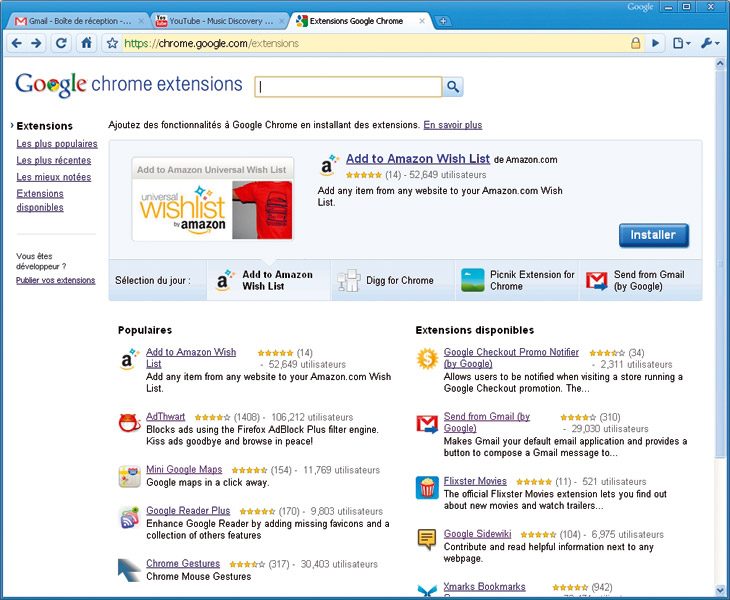
Task: Click the go arrow next to the padlock
Action: tap(656, 43)
